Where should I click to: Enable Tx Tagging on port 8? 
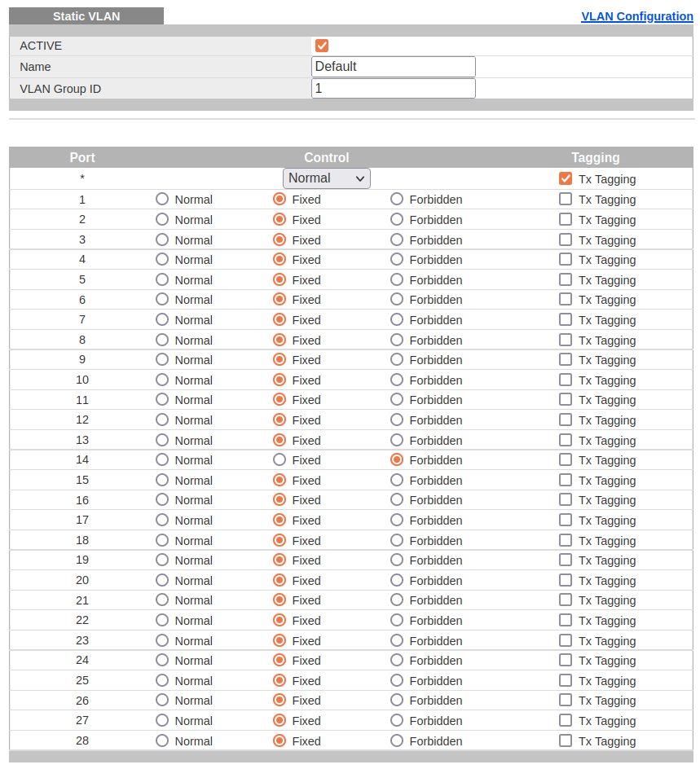pyautogui.click(x=565, y=340)
